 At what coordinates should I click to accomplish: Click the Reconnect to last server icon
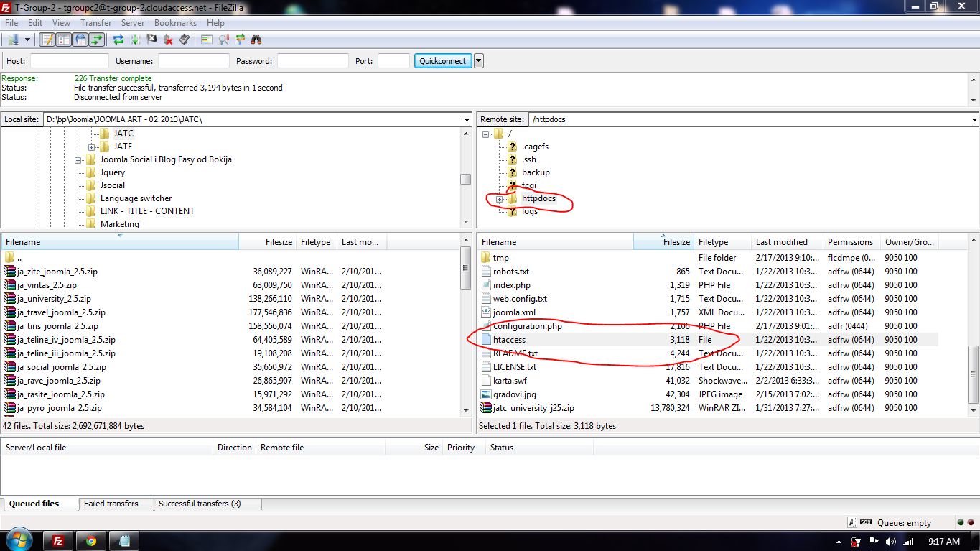pyautogui.click(x=185, y=40)
